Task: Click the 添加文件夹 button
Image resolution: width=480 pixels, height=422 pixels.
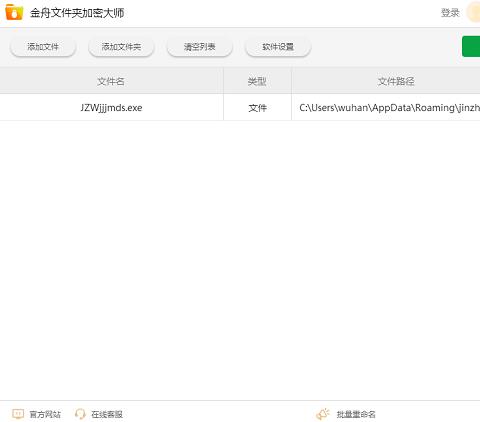Action: tap(121, 47)
